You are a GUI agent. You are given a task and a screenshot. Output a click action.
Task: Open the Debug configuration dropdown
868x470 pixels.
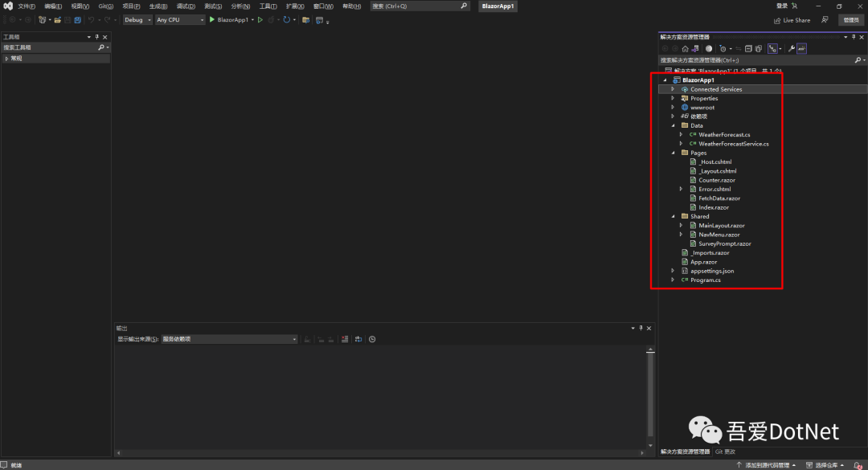137,20
